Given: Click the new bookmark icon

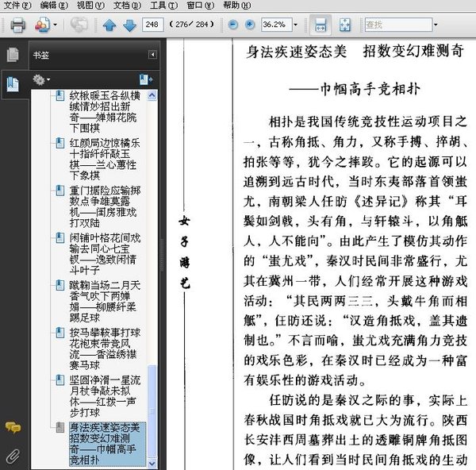Looking at the screenshot, I should tap(146, 79).
